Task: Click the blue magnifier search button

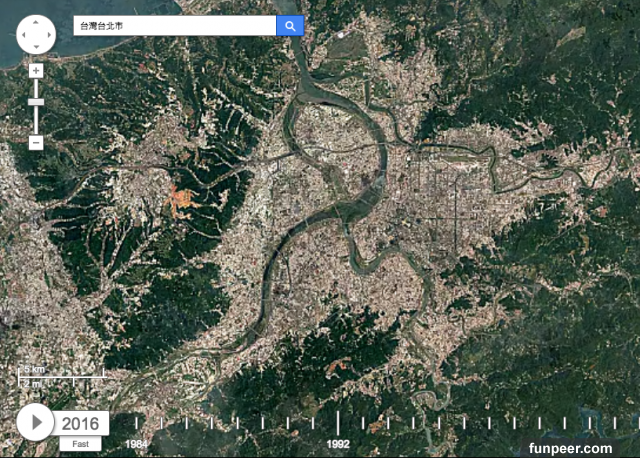Action: click(x=290, y=26)
